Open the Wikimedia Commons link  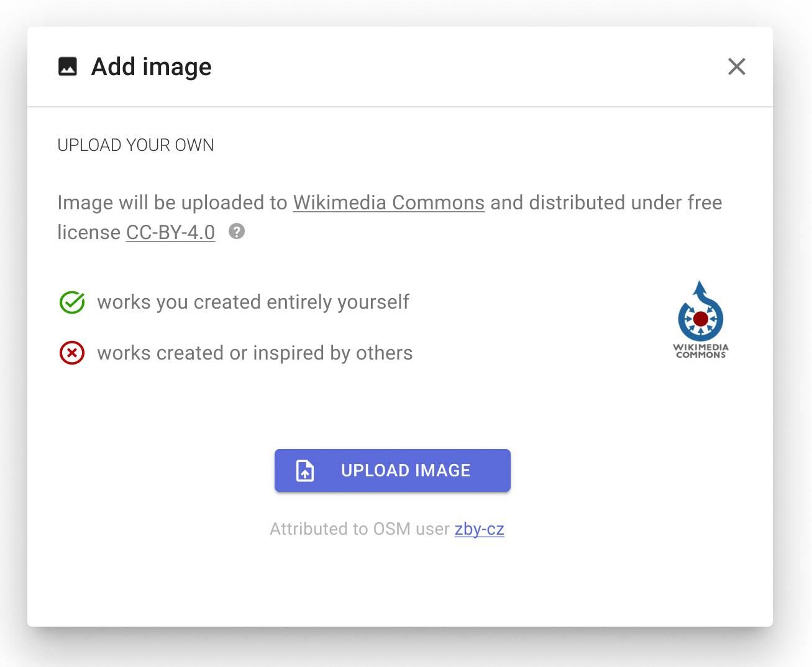(x=389, y=202)
